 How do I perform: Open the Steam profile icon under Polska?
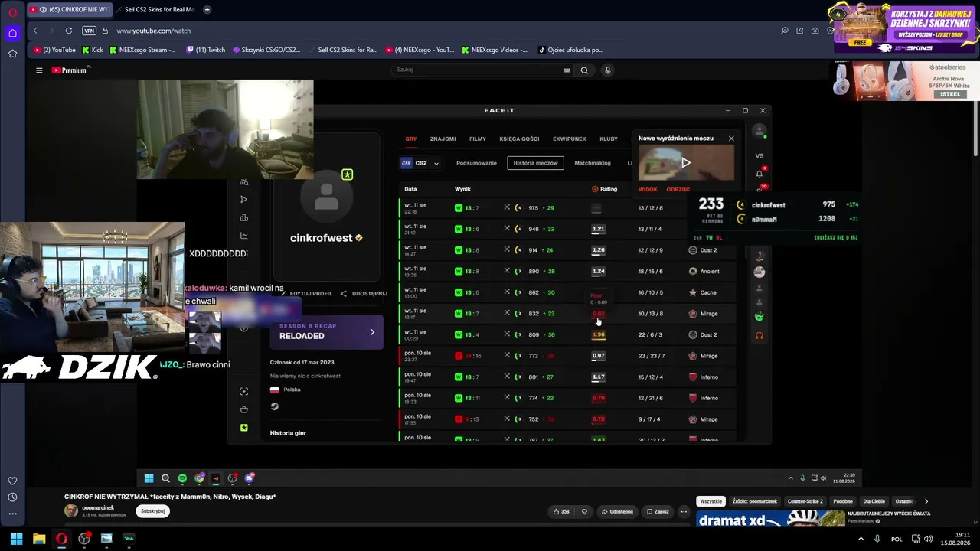(x=275, y=406)
